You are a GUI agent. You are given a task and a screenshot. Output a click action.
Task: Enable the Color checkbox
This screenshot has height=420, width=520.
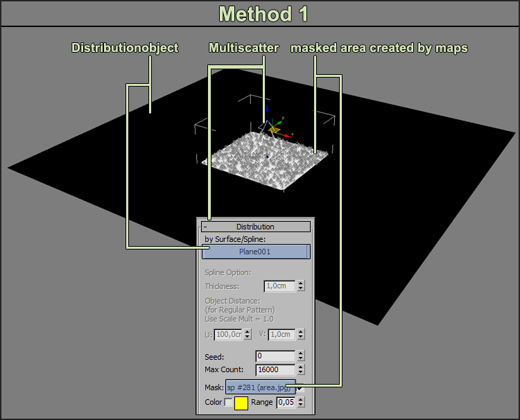coord(229,403)
